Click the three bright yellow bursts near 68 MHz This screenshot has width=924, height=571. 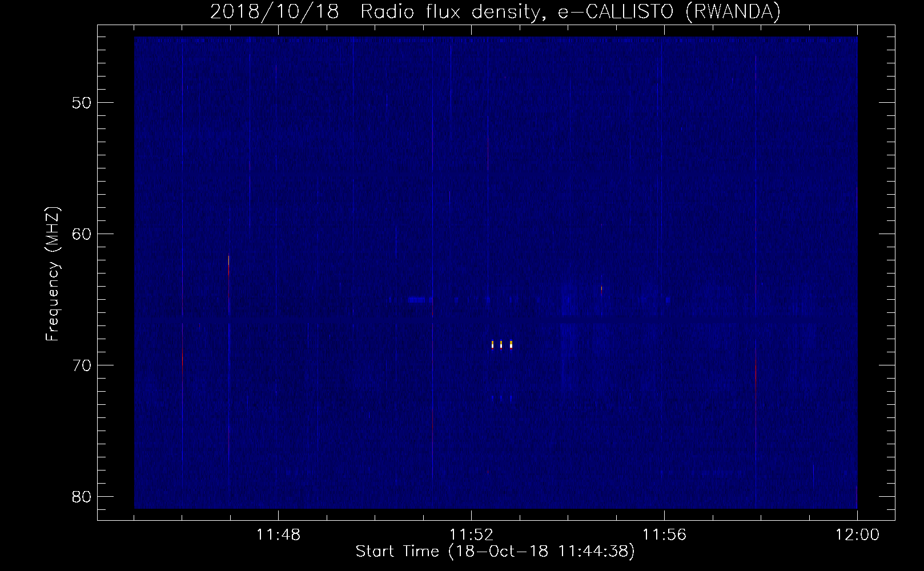click(x=501, y=344)
